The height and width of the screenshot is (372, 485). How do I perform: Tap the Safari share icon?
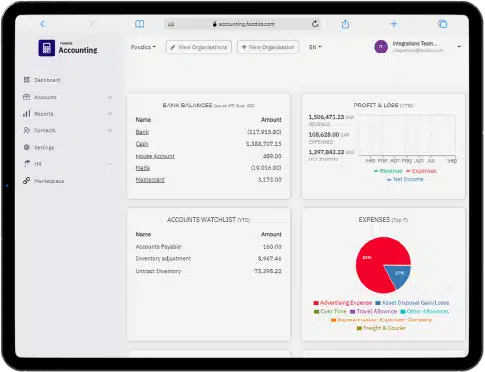345,24
